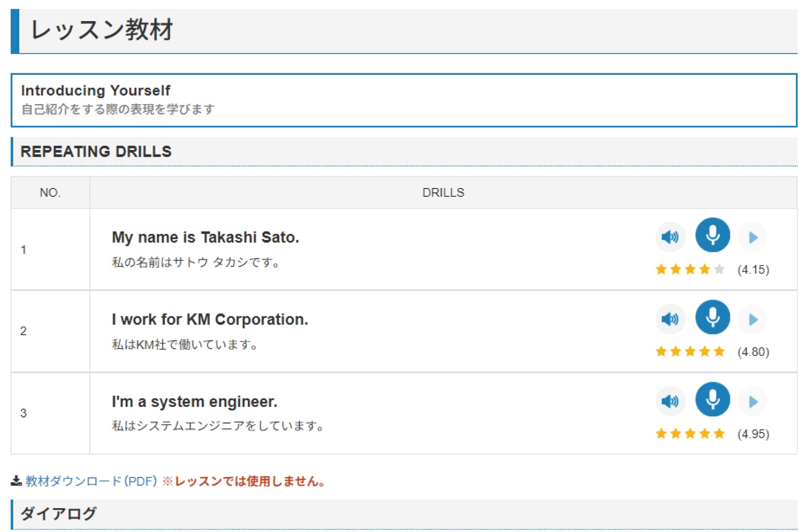
Task: Click the ダイアログ section heading
Action: click(58, 514)
